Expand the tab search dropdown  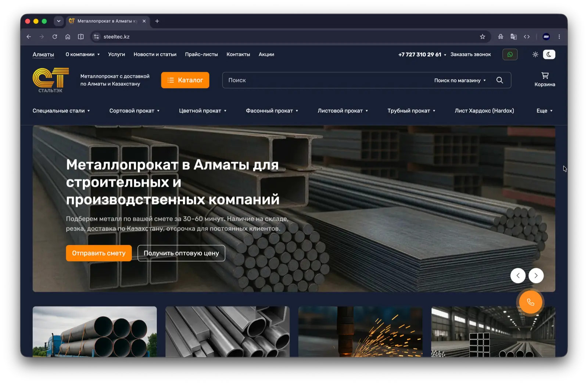tap(58, 21)
